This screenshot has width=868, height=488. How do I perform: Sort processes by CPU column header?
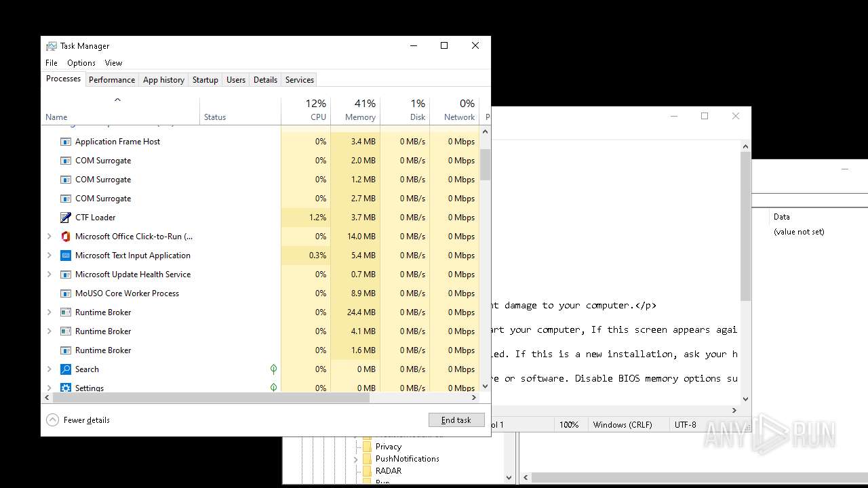pos(306,110)
